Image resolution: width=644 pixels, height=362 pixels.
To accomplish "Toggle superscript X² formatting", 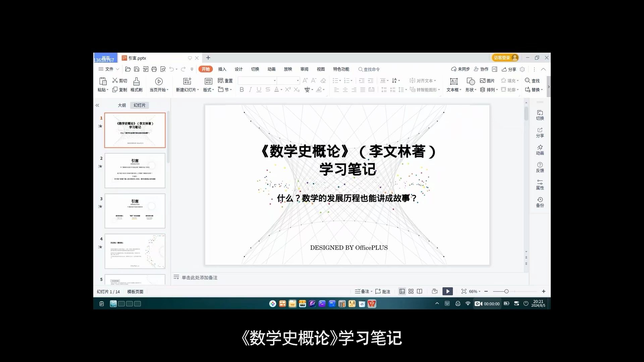I will point(288,89).
